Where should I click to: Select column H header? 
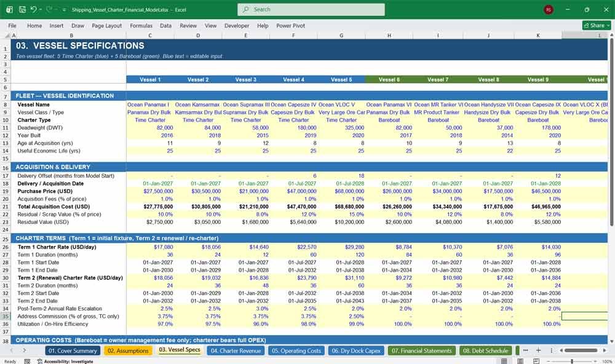pos(389,35)
